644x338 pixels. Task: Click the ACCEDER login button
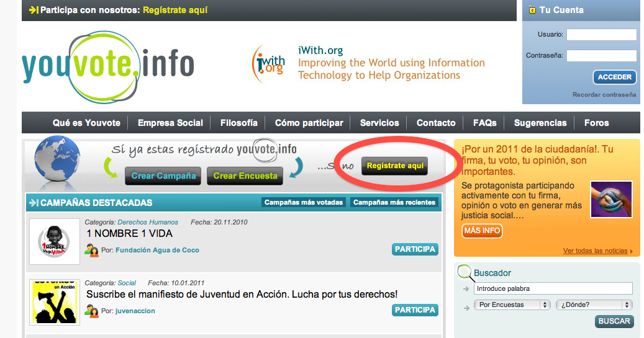[614, 77]
